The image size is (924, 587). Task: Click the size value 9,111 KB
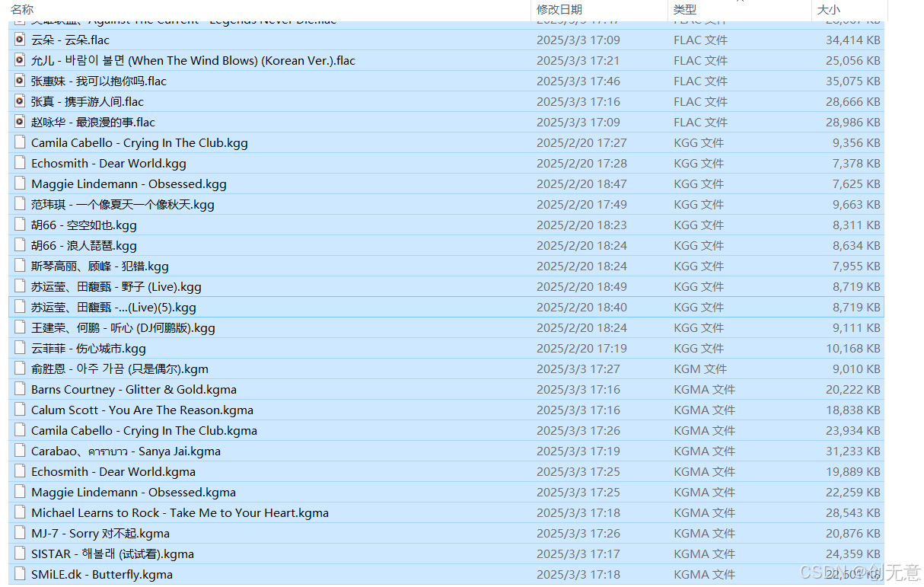point(856,327)
